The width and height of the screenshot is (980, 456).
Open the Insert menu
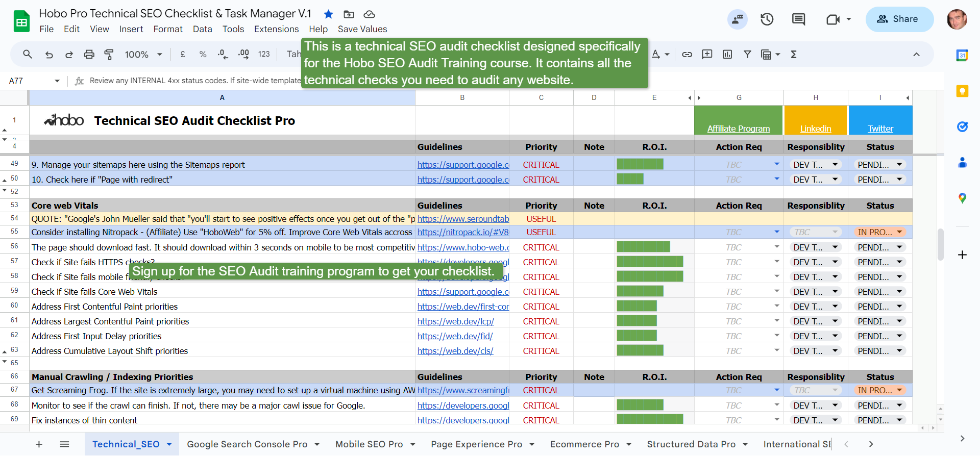[131, 29]
